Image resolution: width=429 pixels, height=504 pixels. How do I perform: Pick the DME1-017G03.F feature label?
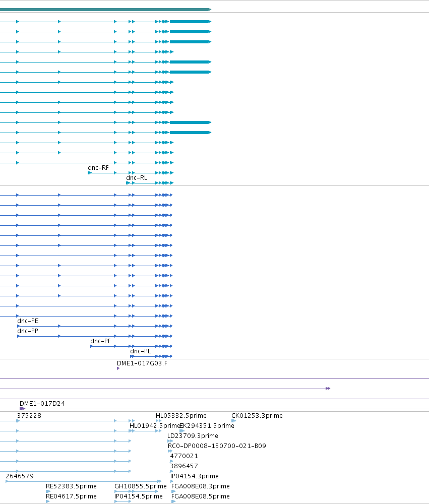142,363
